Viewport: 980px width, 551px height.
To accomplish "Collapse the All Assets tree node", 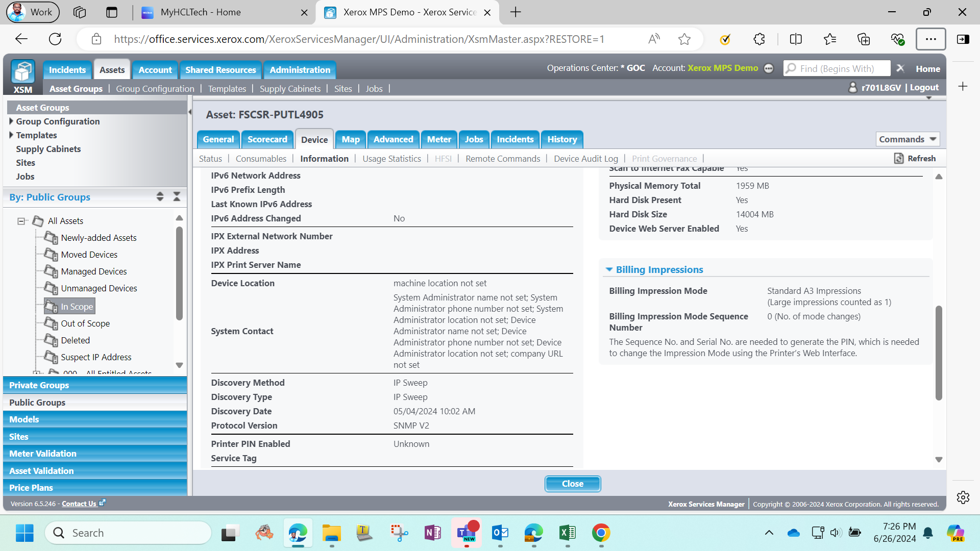I will (21, 221).
